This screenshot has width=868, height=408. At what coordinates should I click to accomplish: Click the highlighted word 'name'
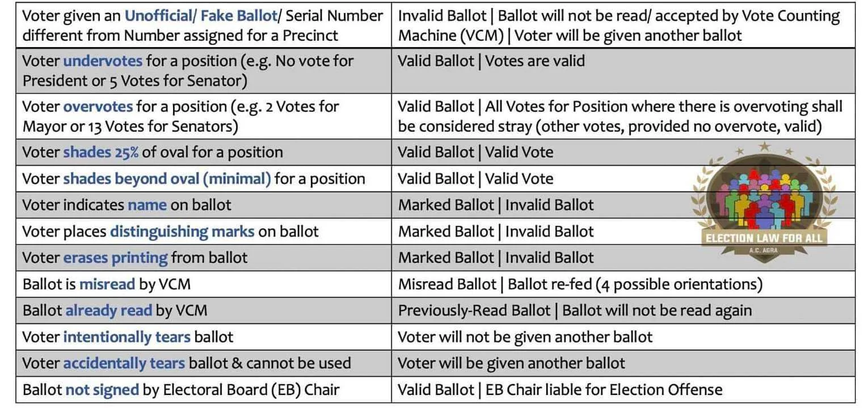pos(147,205)
